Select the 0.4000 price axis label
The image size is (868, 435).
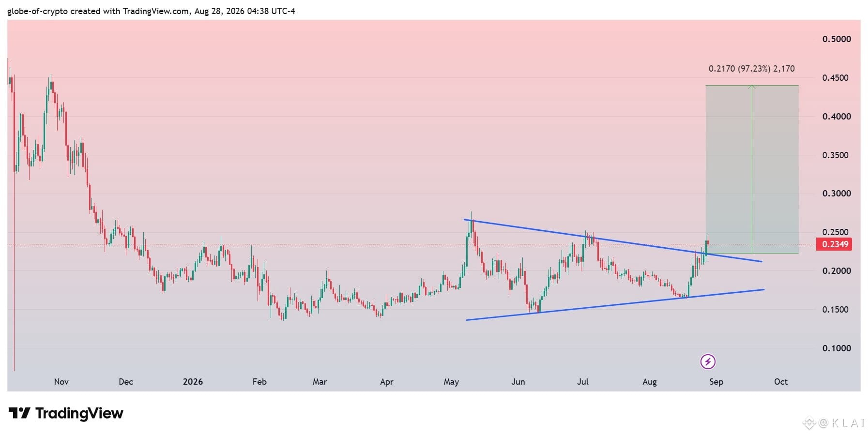[x=837, y=117]
